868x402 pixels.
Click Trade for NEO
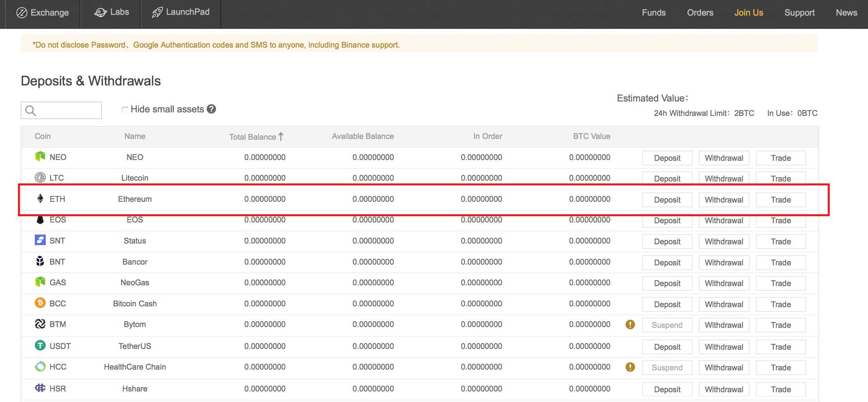(x=781, y=158)
